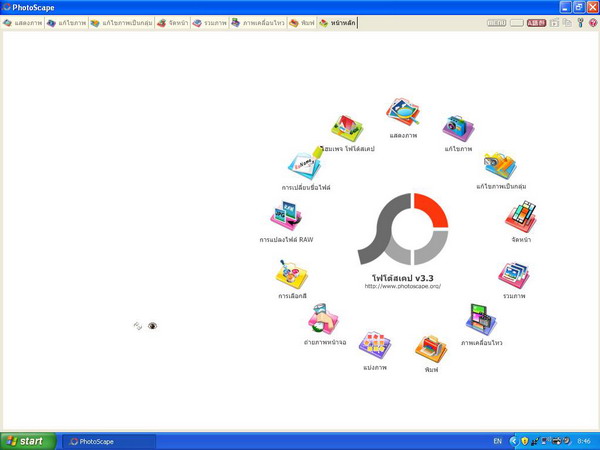The image size is (600, 450).
Task: Launch the แก้ไขภาพเป็นกลุ่ม batch editor circle icon
Action: point(500,165)
